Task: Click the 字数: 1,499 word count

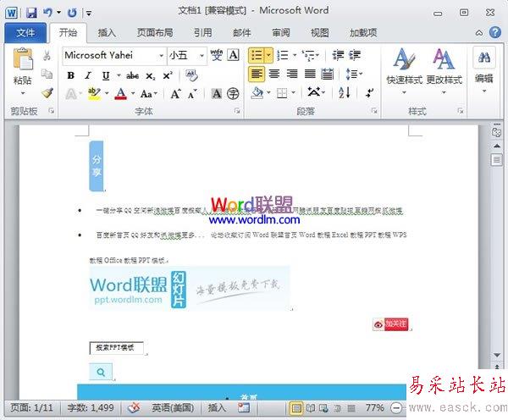Action: point(91,407)
